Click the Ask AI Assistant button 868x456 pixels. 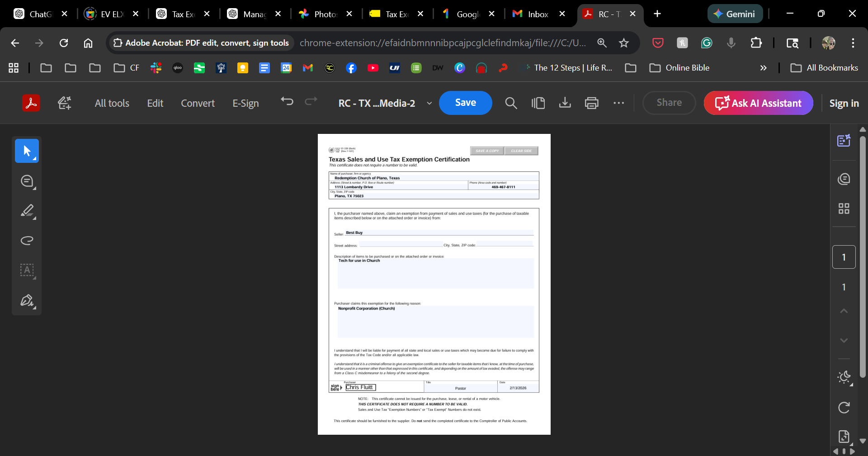pos(758,103)
